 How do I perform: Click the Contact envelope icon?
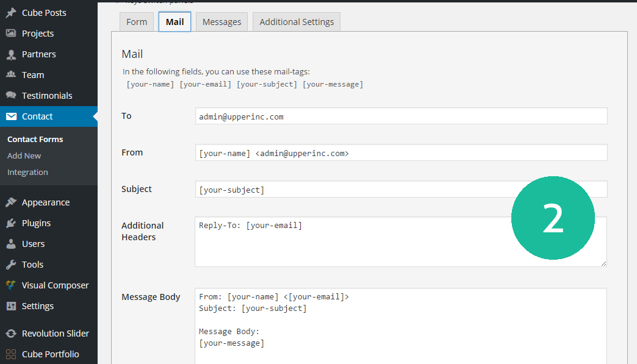pos(11,116)
